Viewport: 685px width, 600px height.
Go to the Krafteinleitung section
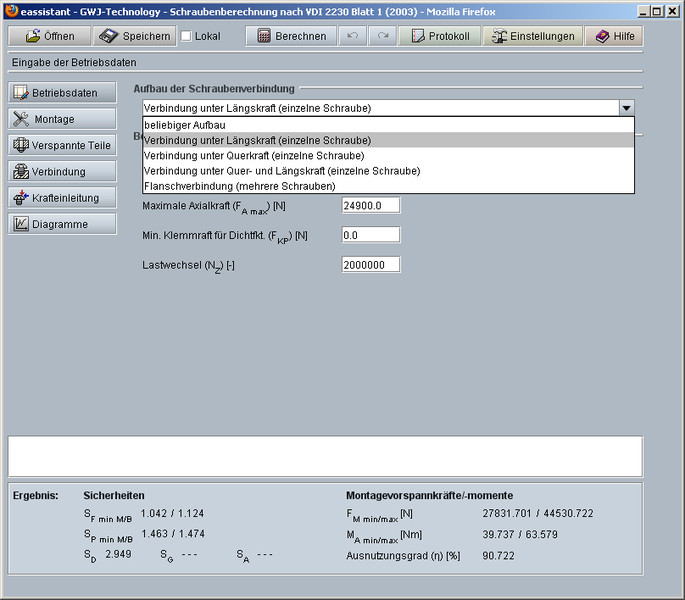pos(61,198)
